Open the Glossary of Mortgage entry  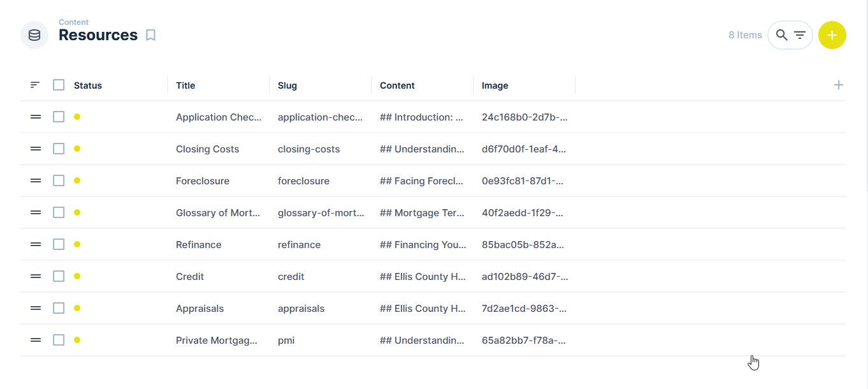(218, 212)
